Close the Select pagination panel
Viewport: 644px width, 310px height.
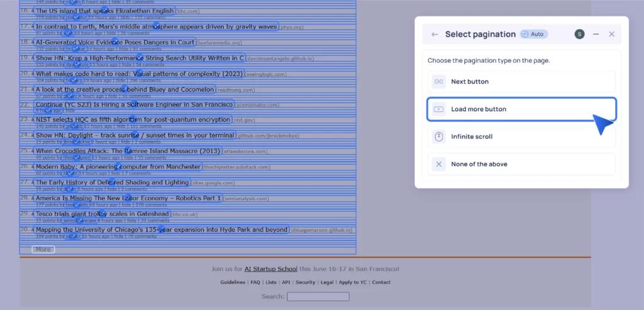click(x=611, y=34)
